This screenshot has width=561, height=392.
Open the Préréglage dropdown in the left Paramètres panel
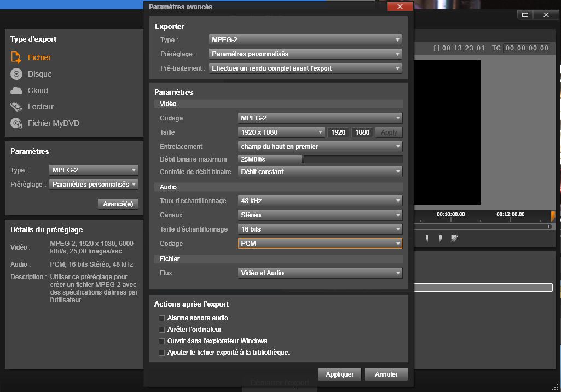(94, 185)
